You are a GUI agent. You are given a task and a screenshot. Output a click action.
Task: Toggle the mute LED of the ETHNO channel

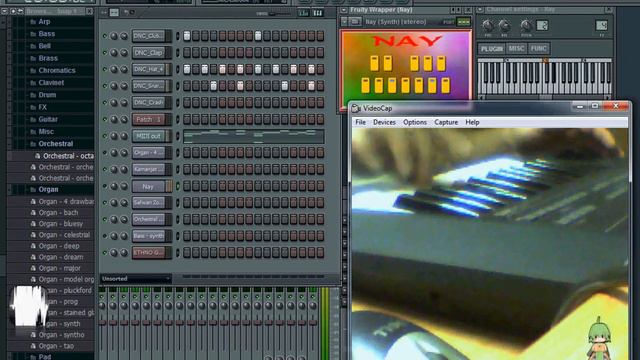[x=104, y=253]
